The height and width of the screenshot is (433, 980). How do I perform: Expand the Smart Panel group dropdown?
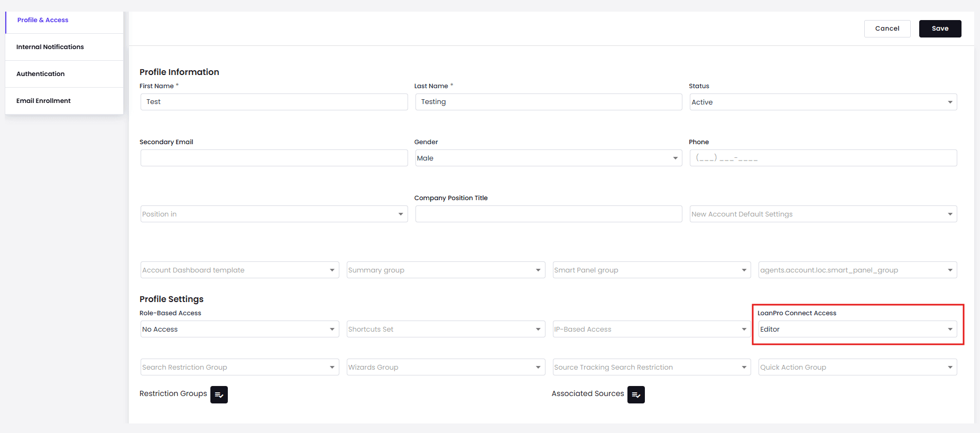coord(652,270)
